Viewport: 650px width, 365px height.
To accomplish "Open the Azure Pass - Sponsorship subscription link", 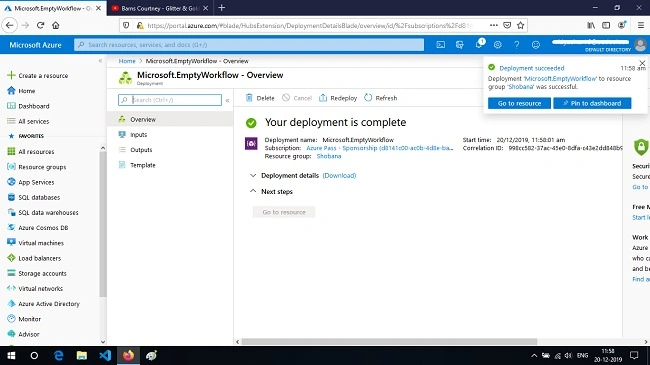I will [x=380, y=148].
